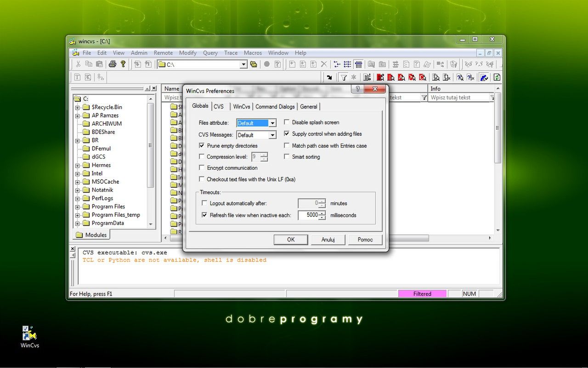Click the black diagonal arrow toolbar icon
The image size is (588, 368).
pyautogui.click(x=329, y=77)
